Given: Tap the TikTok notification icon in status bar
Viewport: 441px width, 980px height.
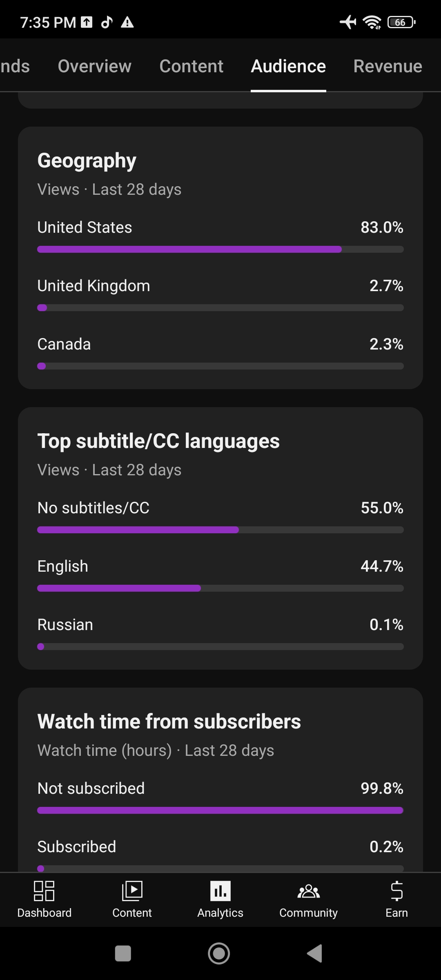Looking at the screenshot, I should [107, 22].
